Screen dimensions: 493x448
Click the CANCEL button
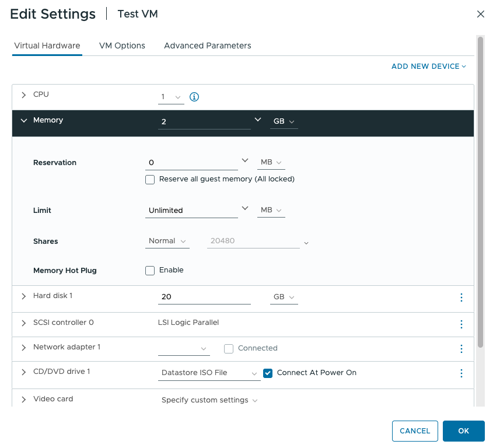point(415,431)
